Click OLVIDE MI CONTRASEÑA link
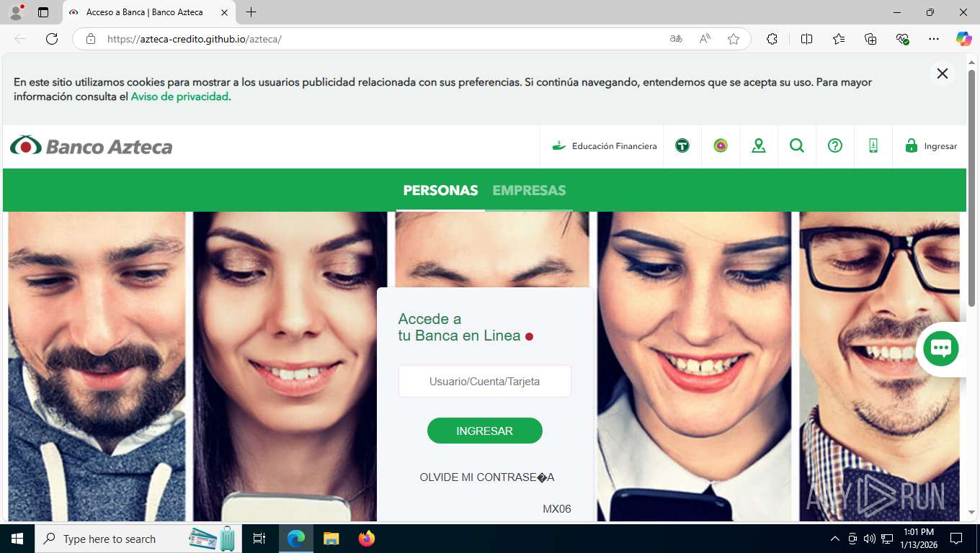Viewport: 980px width, 553px height. click(x=487, y=477)
